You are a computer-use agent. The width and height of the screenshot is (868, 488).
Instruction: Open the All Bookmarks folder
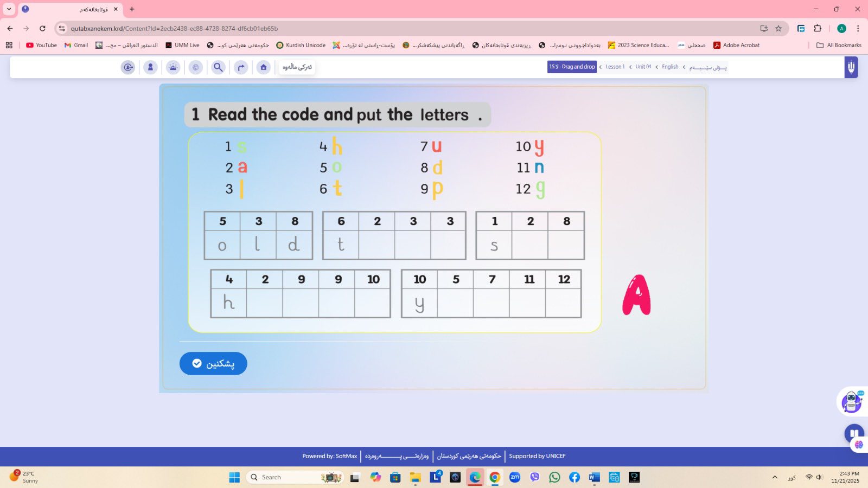point(839,45)
